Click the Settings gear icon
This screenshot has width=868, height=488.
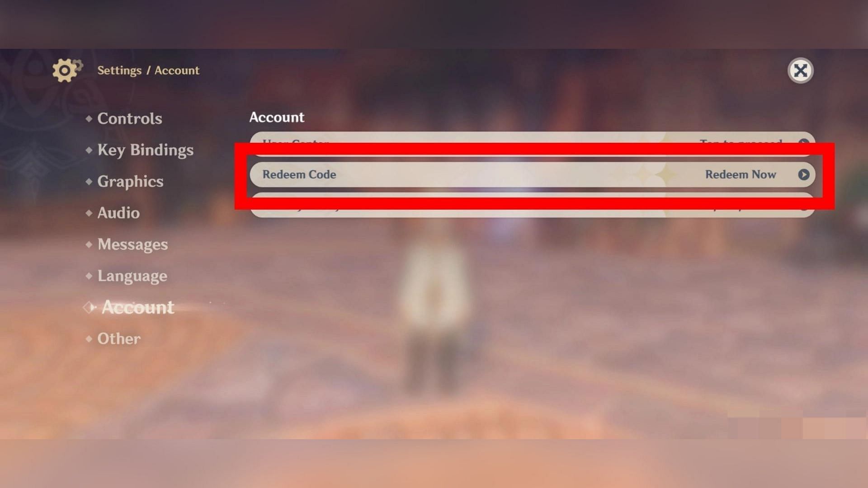66,70
